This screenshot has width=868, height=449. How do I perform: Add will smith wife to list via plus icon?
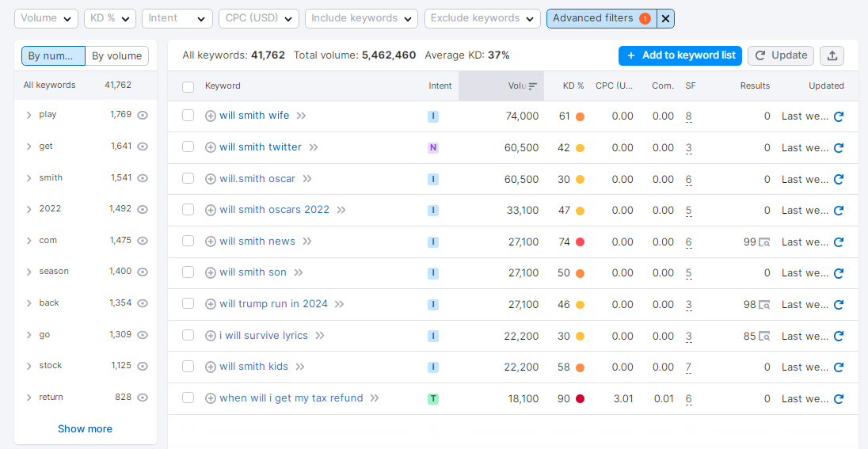click(x=211, y=116)
